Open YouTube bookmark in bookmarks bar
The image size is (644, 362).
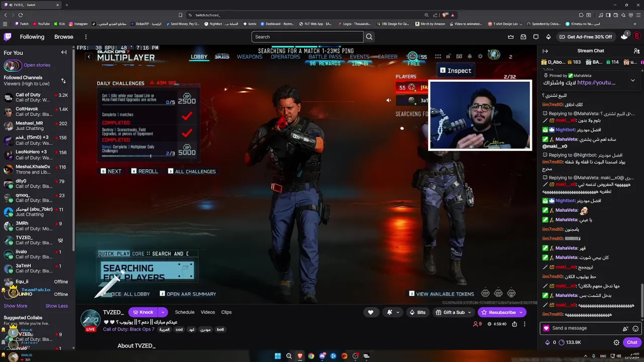coord(41,24)
